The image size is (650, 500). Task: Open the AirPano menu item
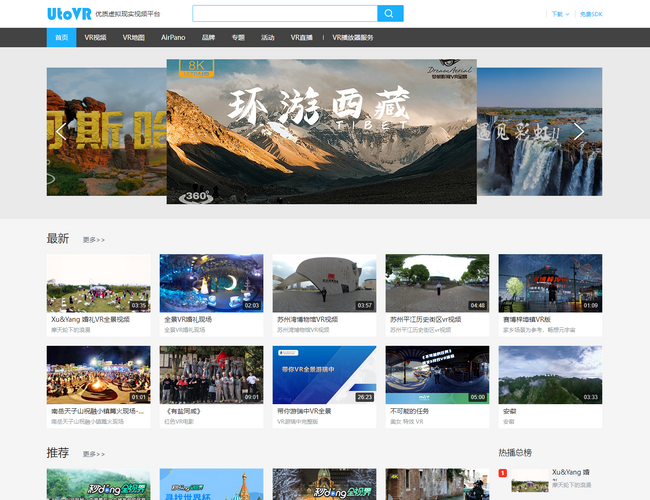click(x=173, y=37)
